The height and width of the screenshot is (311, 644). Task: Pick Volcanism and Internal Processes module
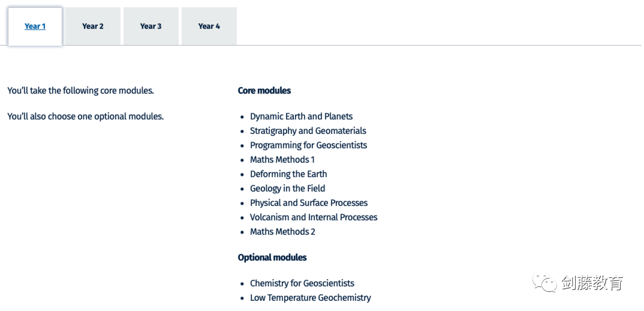(314, 217)
